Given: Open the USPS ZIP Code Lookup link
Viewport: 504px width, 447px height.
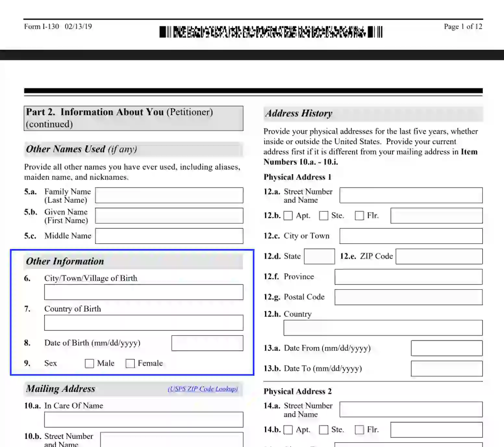Looking at the screenshot, I should (x=202, y=389).
